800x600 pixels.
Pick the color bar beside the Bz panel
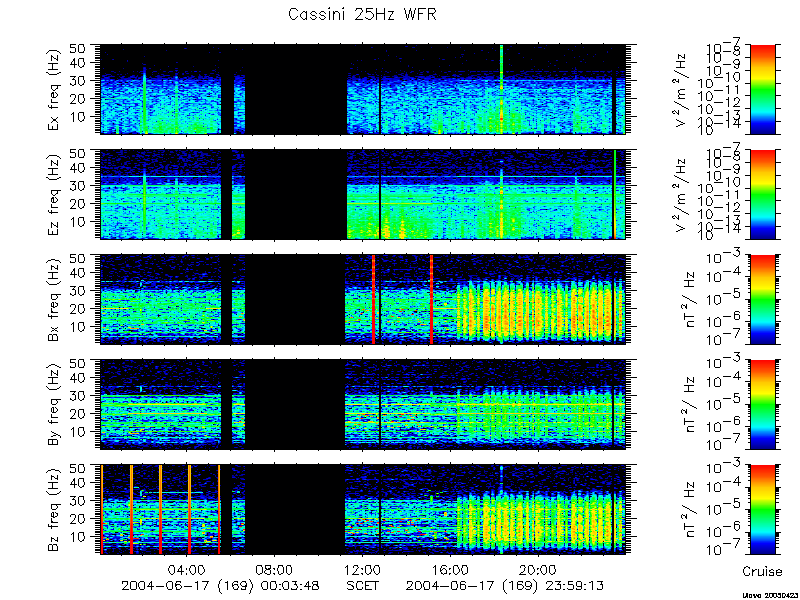point(762,509)
